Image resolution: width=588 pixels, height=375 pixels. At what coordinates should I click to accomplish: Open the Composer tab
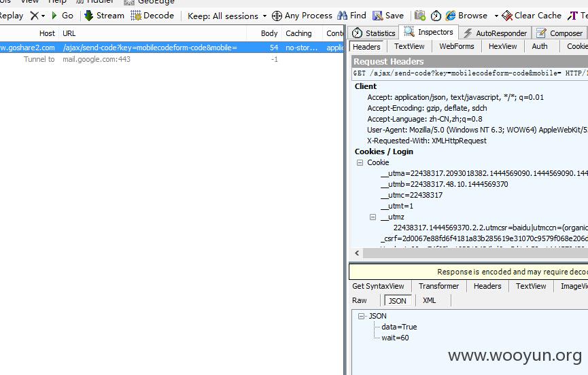[x=559, y=33]
